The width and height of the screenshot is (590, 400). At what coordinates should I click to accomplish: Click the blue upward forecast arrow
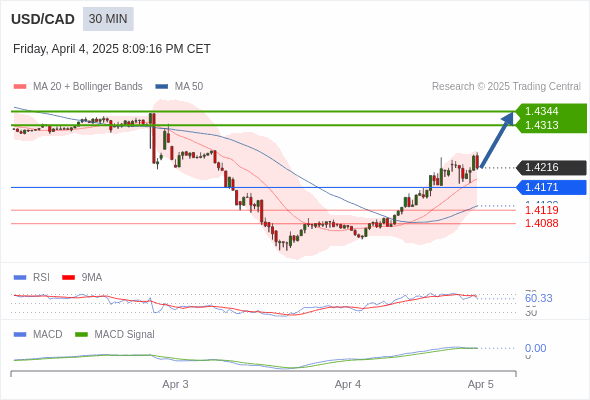click(497, 140)
